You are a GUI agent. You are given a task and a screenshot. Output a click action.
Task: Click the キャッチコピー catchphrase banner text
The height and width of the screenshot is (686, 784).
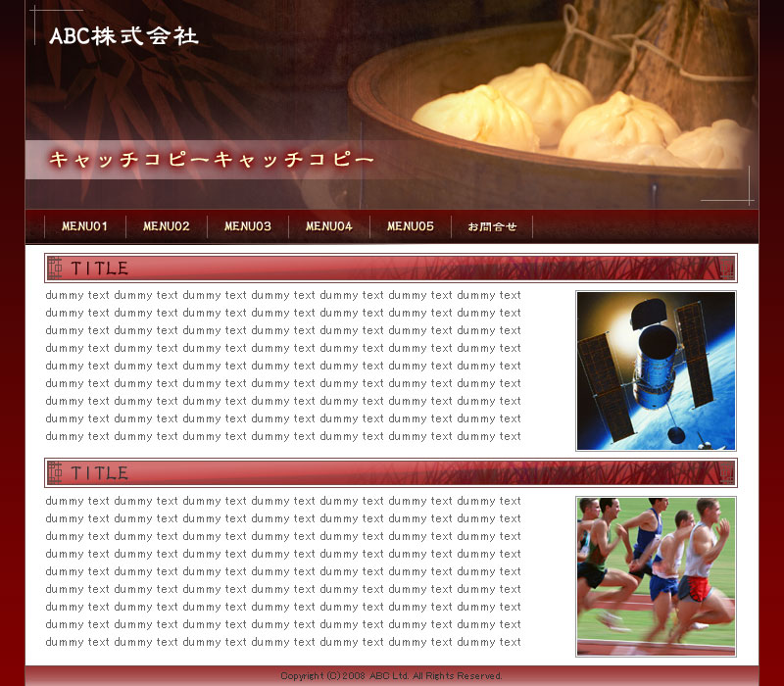212,160
